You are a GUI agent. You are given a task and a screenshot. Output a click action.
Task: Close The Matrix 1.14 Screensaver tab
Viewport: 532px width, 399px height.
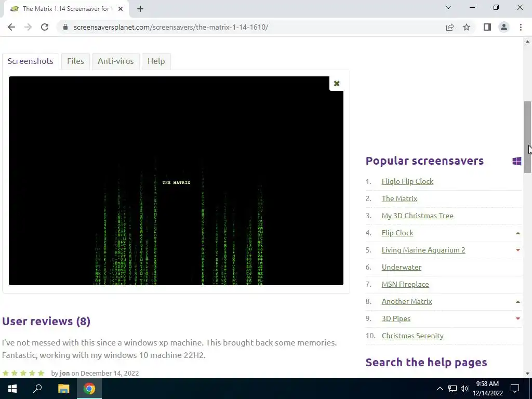(x=121, y=9)
